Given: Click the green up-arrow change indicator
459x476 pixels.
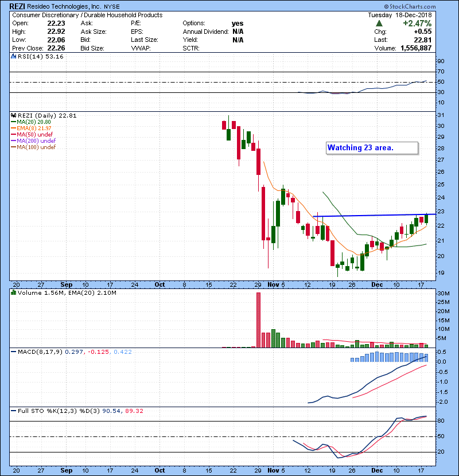Looking at the screenshot, I should coord(379,24).
